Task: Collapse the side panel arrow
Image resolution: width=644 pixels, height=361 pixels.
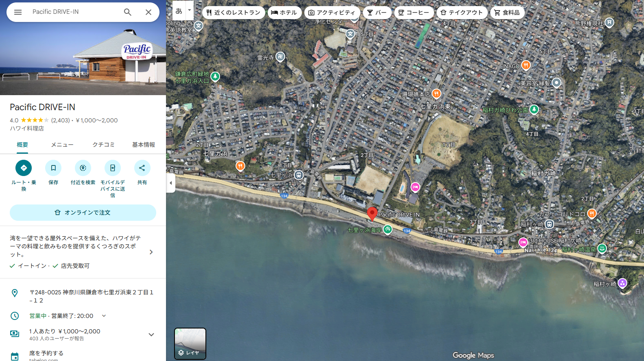Action: [x=171, y=183]
